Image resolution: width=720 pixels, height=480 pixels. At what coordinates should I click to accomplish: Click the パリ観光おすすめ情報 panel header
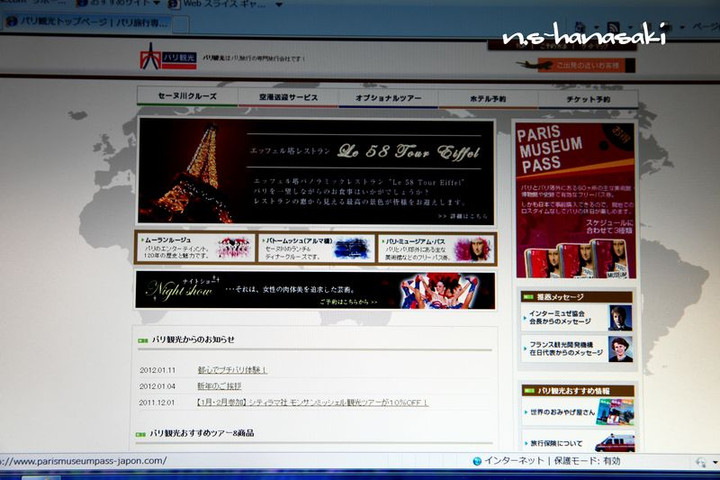(x=578, y=390)
